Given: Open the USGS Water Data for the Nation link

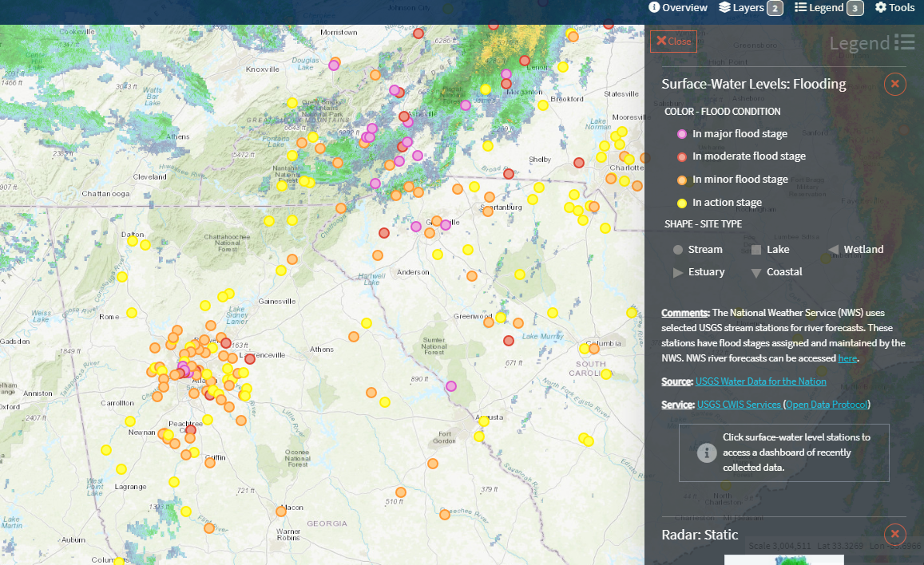Looking at the screenshot, I should (x=760, y=381).
